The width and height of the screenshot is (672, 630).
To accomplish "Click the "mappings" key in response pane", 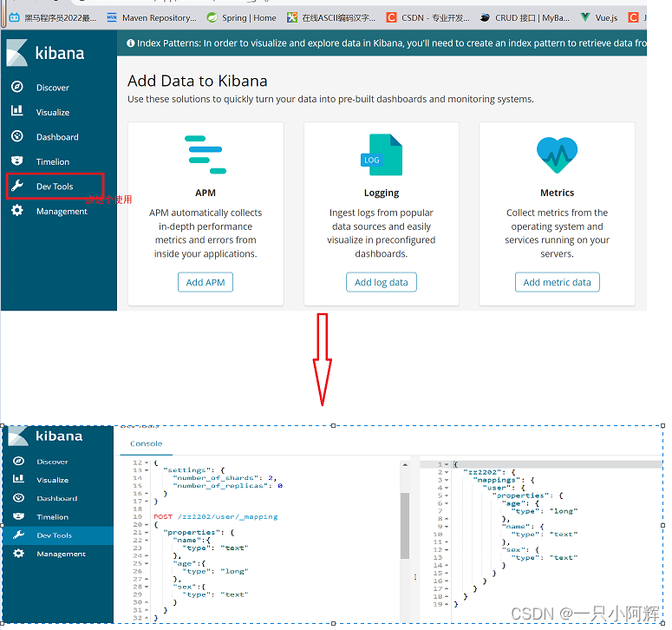I will (496, 480).
